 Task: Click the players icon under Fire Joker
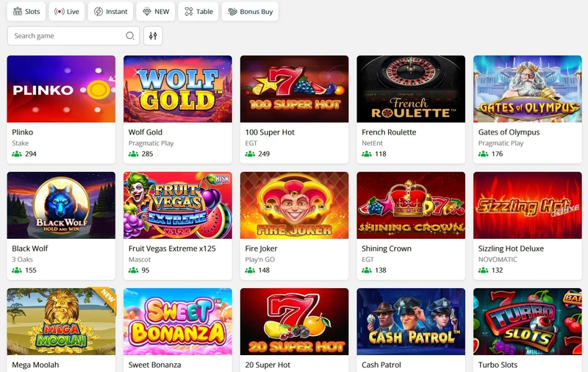251,271
